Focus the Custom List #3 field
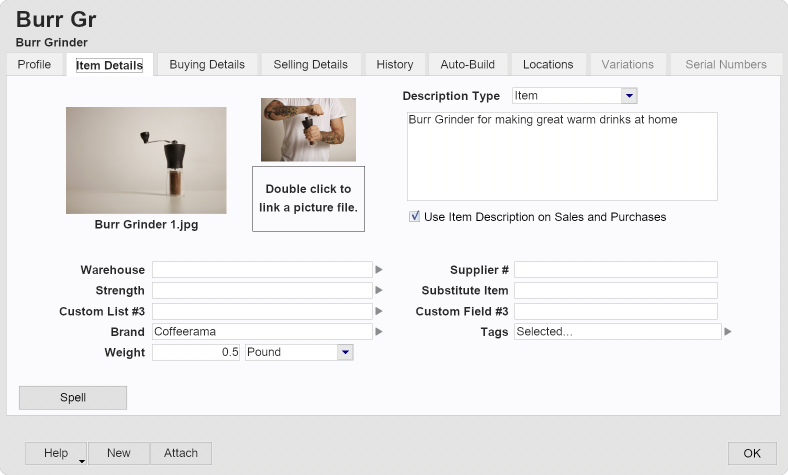This screenshot has width=788, height=475. click(x=262, y=311)
